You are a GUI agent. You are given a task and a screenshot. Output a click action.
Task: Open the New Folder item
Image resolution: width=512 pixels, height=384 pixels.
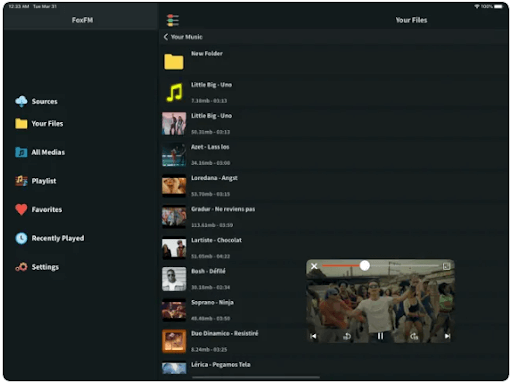click(333, 61)
